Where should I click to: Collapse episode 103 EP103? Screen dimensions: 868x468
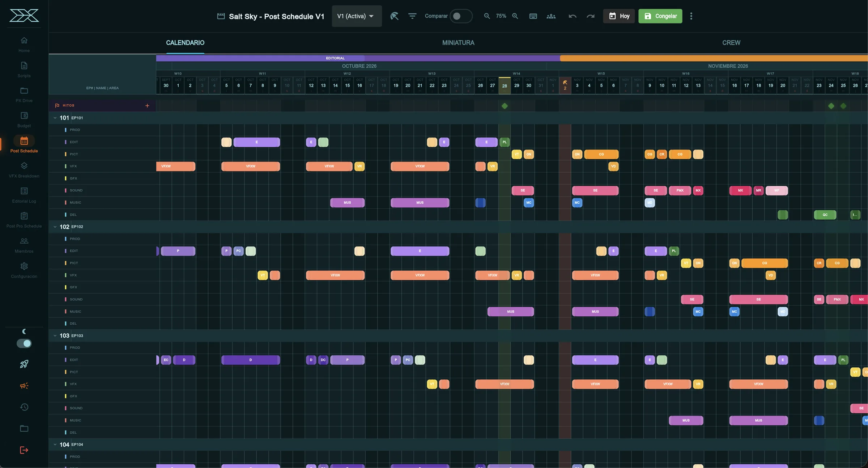(55, 336)
